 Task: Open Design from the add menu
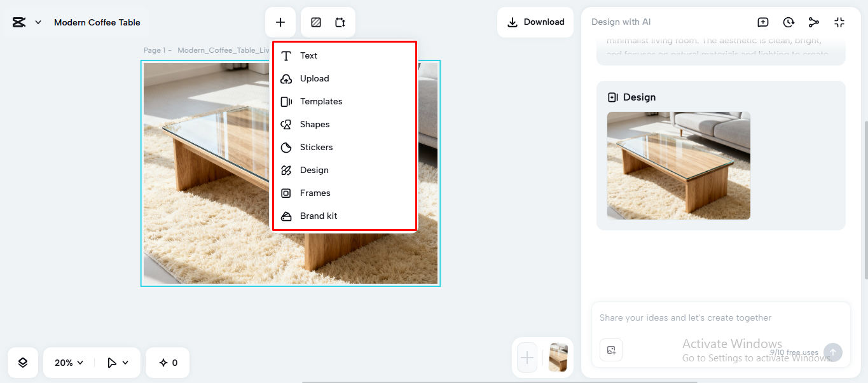coord(345,170)
